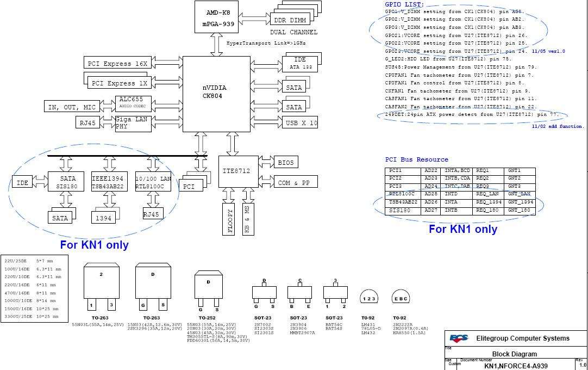
Task: Select the TO-92 outline labeled 1 2 3
Action: click(x=369, y=297)
